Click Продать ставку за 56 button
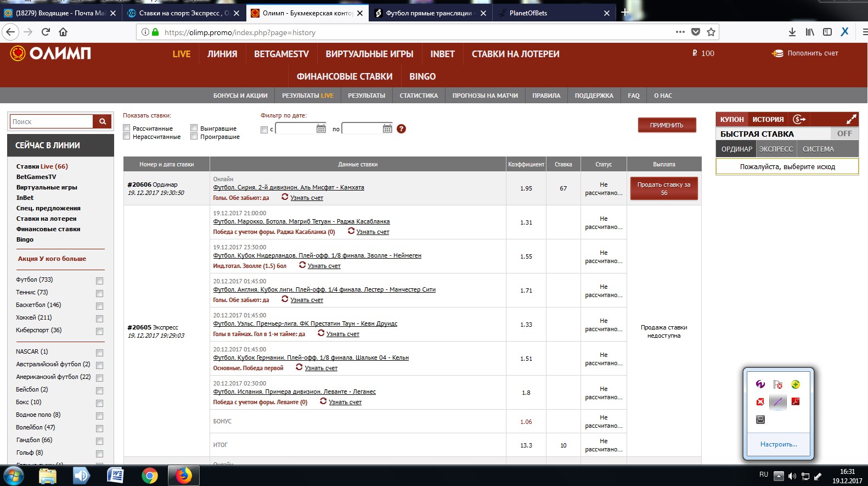 664,188
